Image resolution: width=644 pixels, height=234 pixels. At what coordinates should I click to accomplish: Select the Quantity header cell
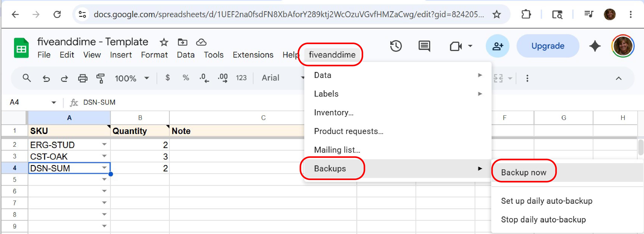click(x=140, y=131)
